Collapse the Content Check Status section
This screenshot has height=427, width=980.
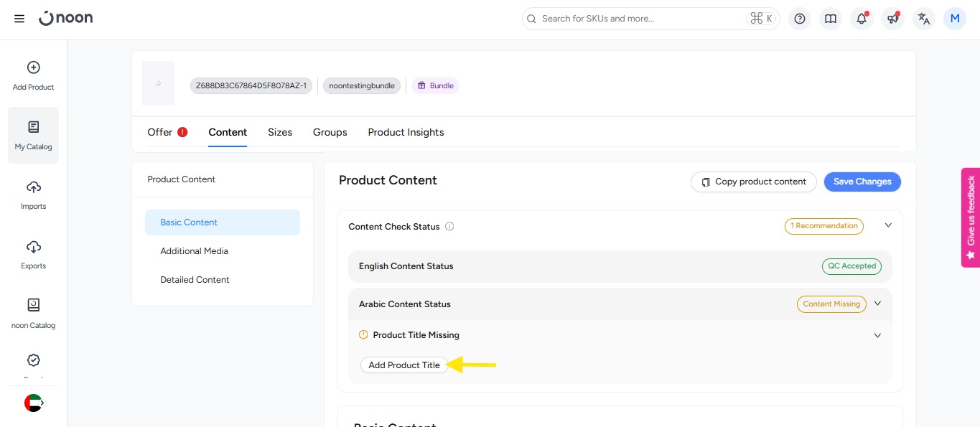coord(888,225)
